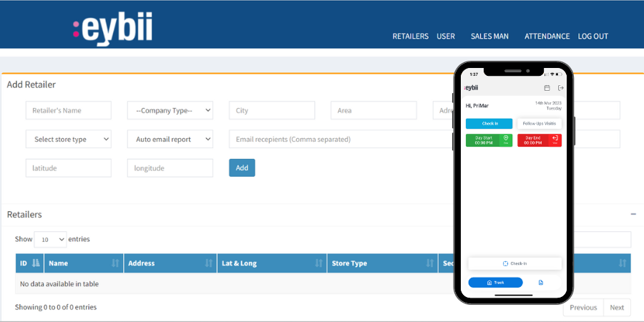Image resolution: width=644 pixels, height=322 pixels.
Task: Click LOG OUT link in header
Action: coord(592,36)
